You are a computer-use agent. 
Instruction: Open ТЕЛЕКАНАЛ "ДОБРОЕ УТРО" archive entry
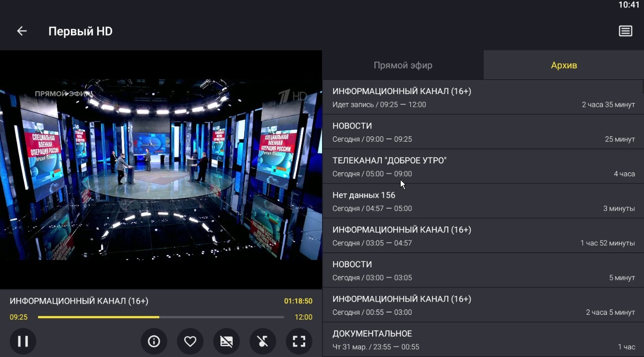coord(483,166)
